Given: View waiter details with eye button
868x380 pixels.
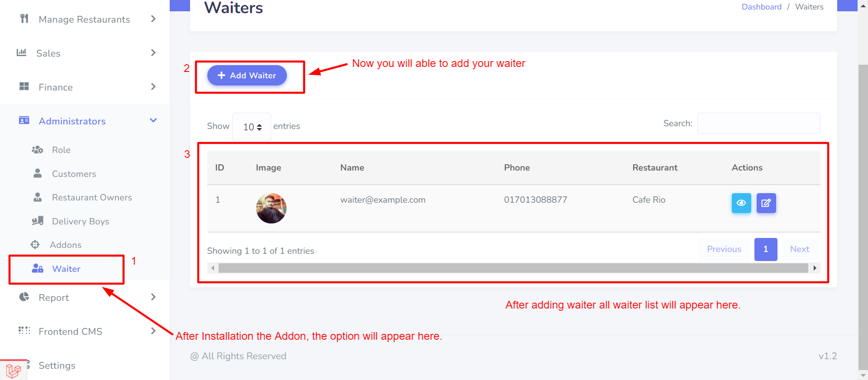Looking at the screenshot, I should pyautogui.click(x=741, y=203).
